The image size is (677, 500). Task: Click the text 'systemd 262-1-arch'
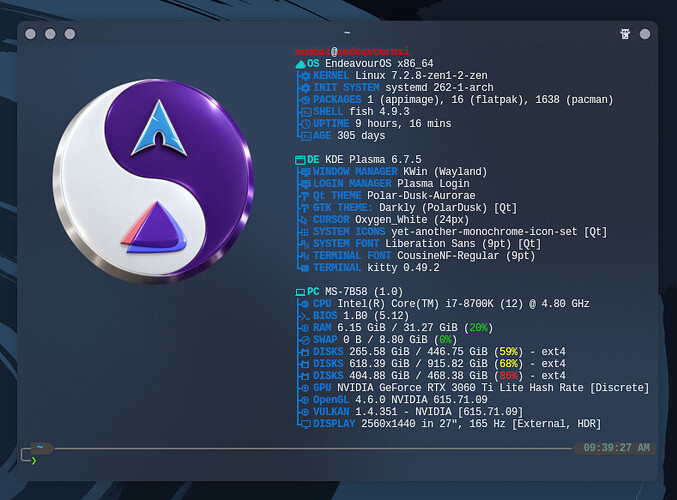[x=439, y=88]
